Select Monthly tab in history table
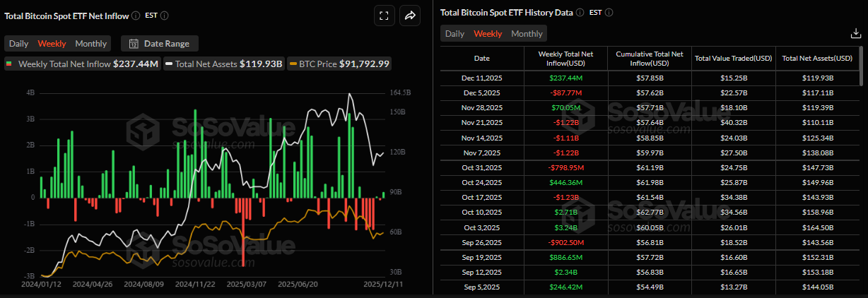Screen dimensions: 868x298 [x=527, y=34]
